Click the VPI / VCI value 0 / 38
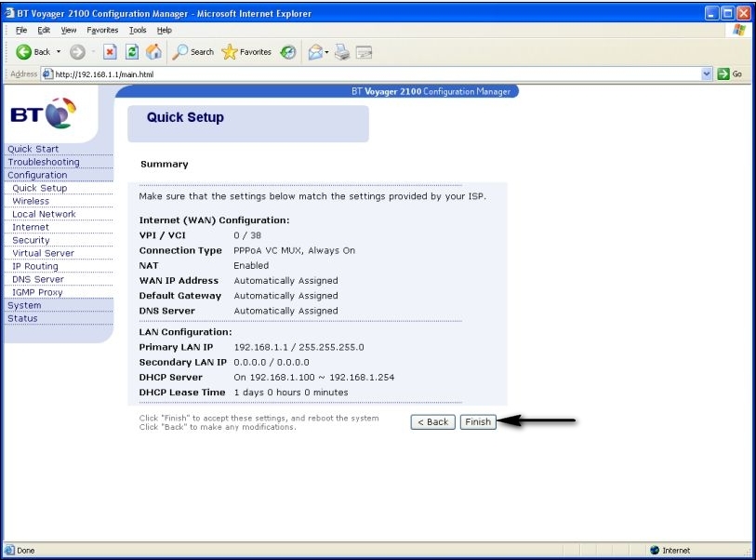Screen dimensions: 756x560 tap(247, 235)
